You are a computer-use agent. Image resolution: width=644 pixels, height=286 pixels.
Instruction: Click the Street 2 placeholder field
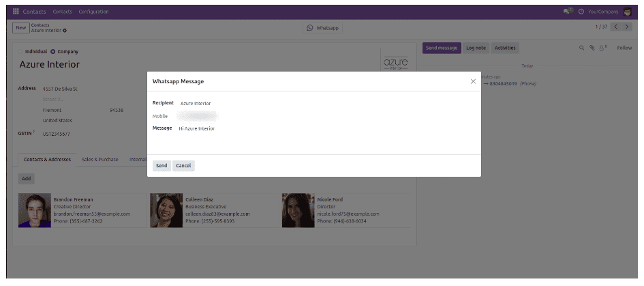click(53, 100)
